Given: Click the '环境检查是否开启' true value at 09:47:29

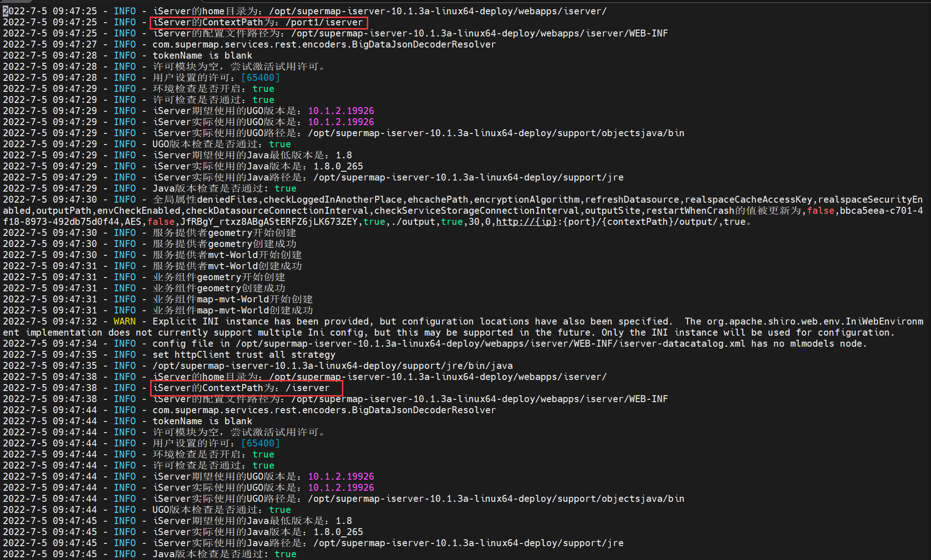Looking at the screenshot, I should pos(263,89).
